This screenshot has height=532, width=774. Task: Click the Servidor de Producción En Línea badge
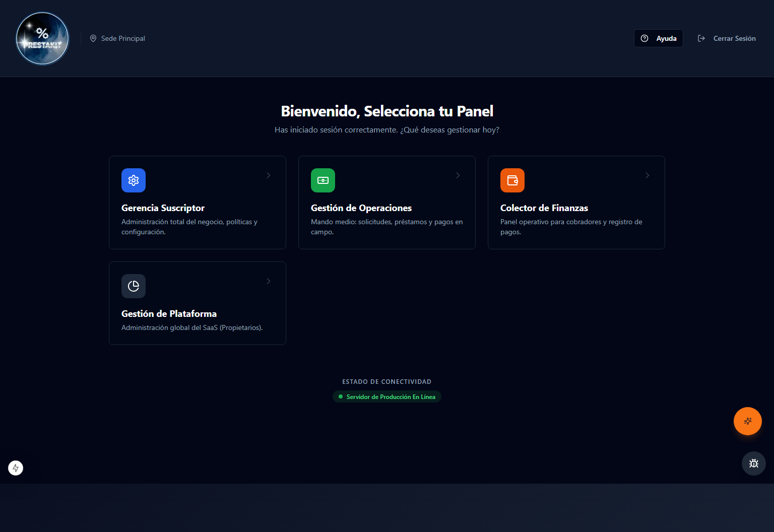(387, 397)
